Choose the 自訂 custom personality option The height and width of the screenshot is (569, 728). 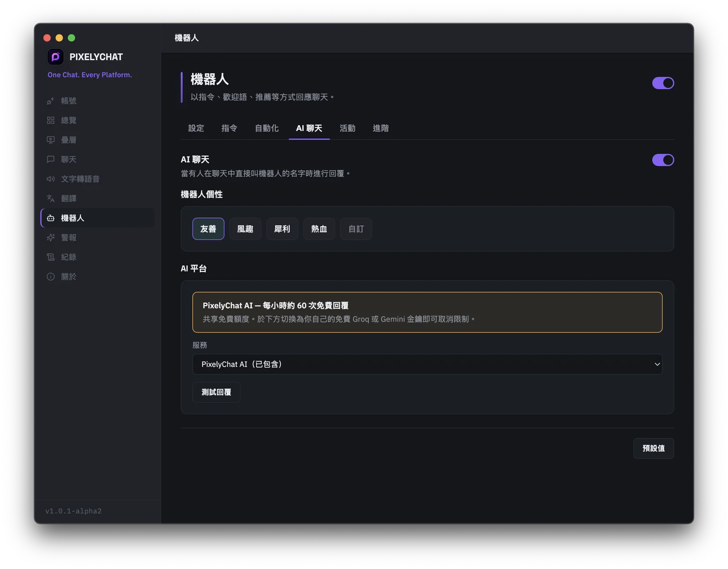pos(356,229)
